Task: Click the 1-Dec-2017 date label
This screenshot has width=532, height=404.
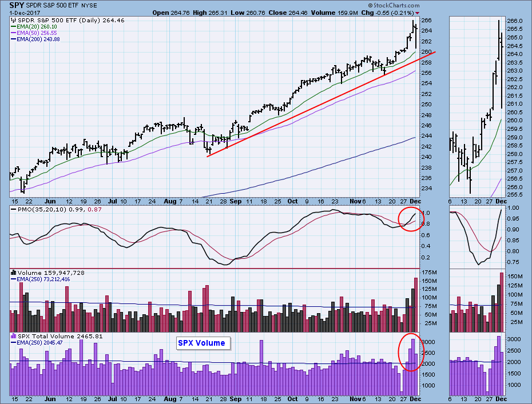Action: pos(25,13)
